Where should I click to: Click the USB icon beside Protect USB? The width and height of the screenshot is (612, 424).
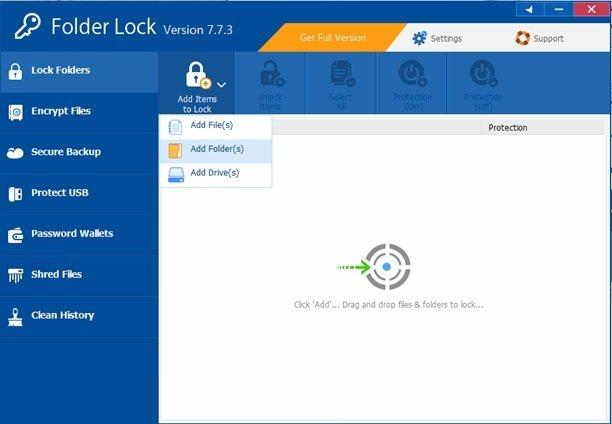(15, 194)
